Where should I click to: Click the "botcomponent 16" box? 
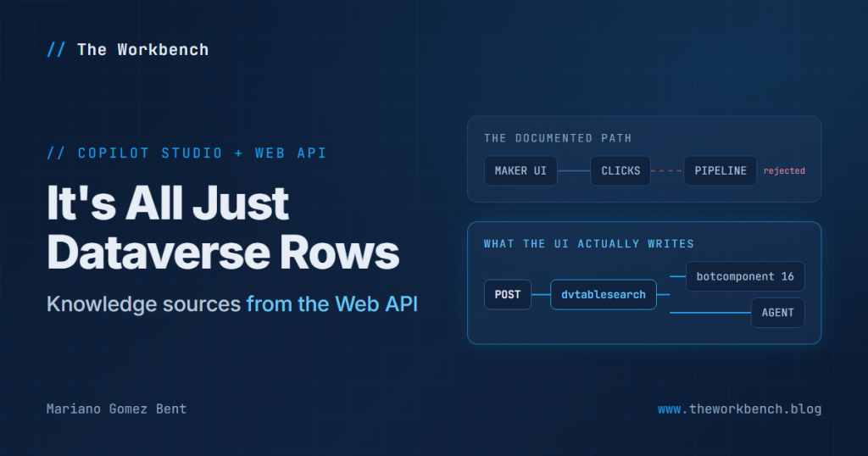pos(745,276)
